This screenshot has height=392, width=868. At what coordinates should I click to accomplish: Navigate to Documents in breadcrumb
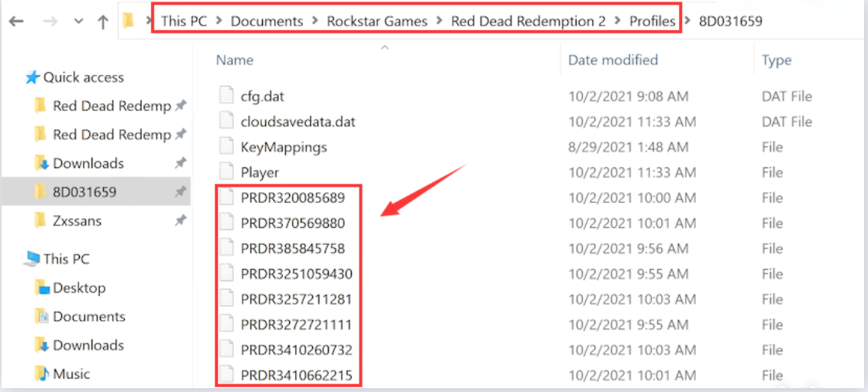coord(267,22)
